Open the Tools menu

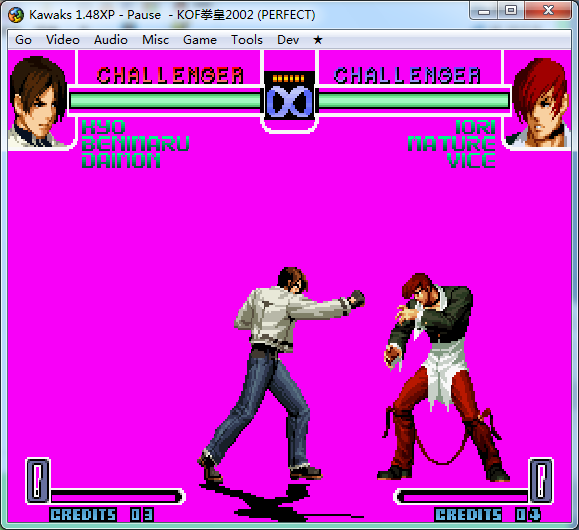[x=247, y=40]
